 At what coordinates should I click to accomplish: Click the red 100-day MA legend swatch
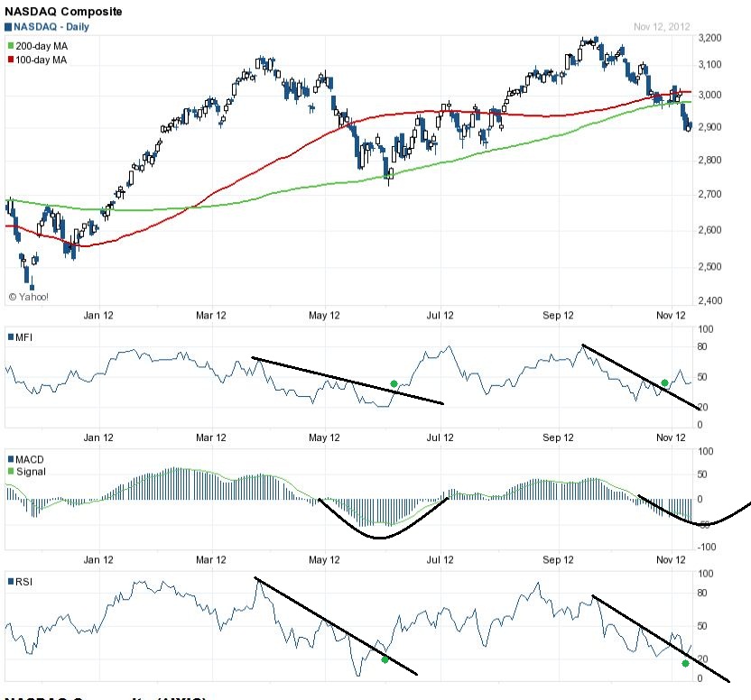[x=11, y=60]
